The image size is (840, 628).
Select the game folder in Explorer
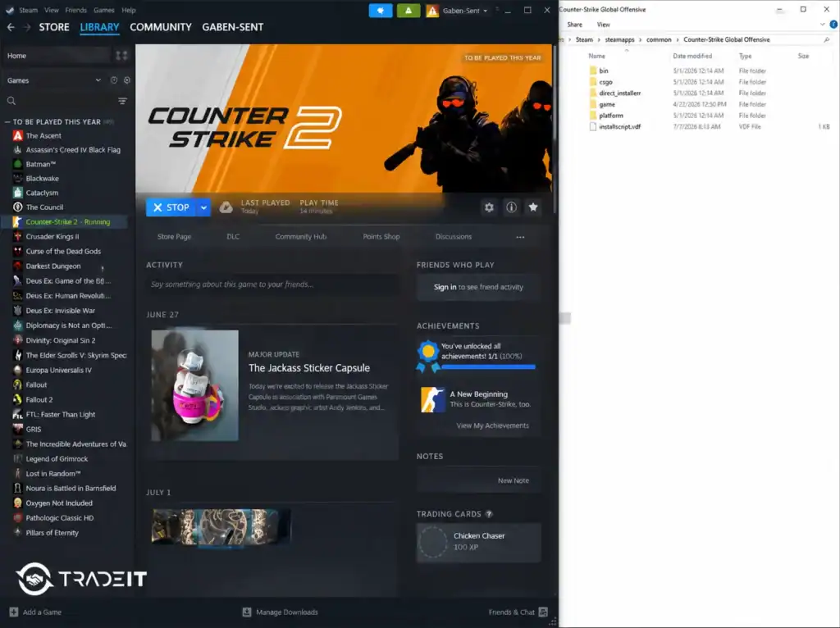pos(607,104)
